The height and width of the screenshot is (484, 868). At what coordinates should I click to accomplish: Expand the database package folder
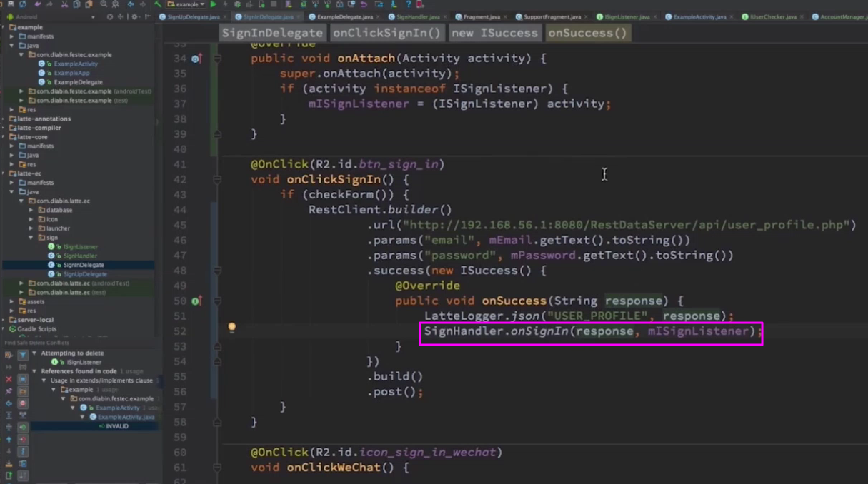(x=31, y=210)
